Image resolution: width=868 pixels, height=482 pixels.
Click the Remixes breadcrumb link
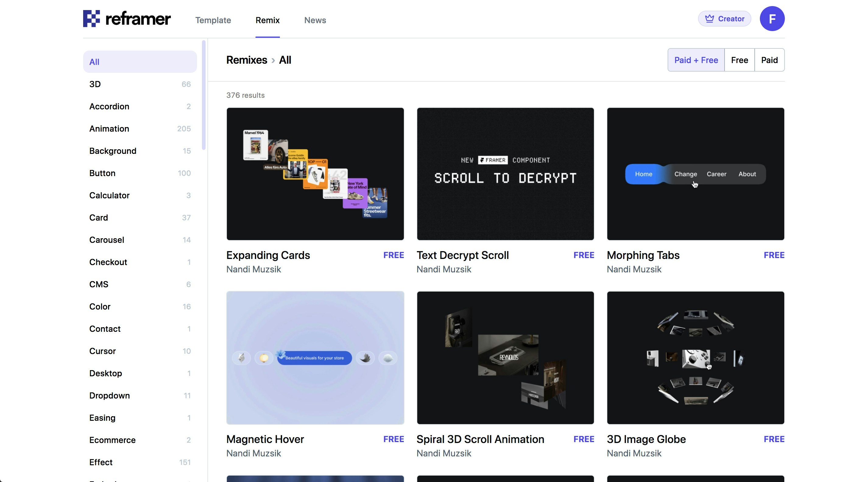coord(246,60)
